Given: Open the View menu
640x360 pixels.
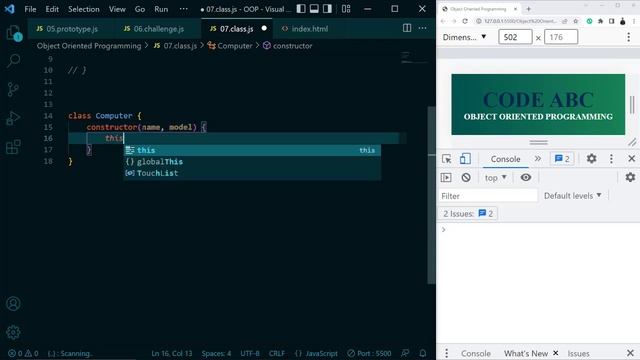Looking at the screenshot, I should (x=117, y=9).
